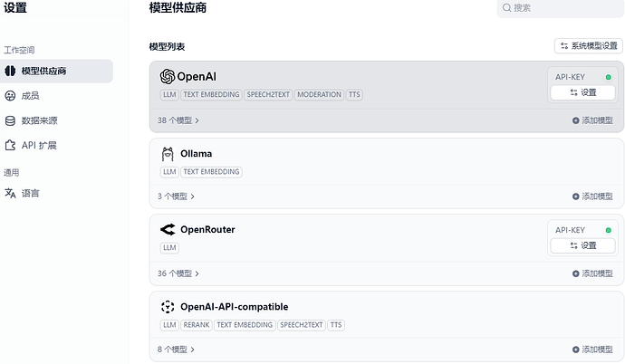Click the OpenAI logo icon
The image size is (625, 364).
click(167, 77)
